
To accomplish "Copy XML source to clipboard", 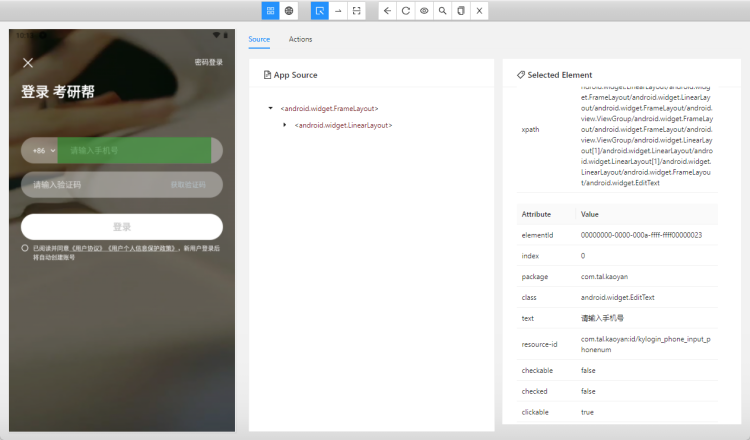I will tap(461, 11).
